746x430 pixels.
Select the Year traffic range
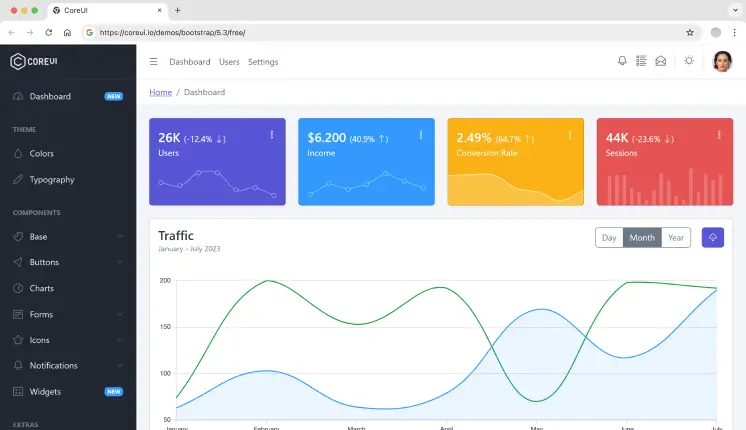click(676, 237)
